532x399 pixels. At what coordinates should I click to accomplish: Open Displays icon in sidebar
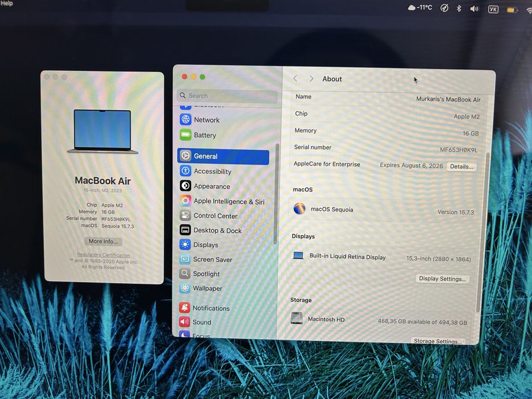(x=185, y=245)
